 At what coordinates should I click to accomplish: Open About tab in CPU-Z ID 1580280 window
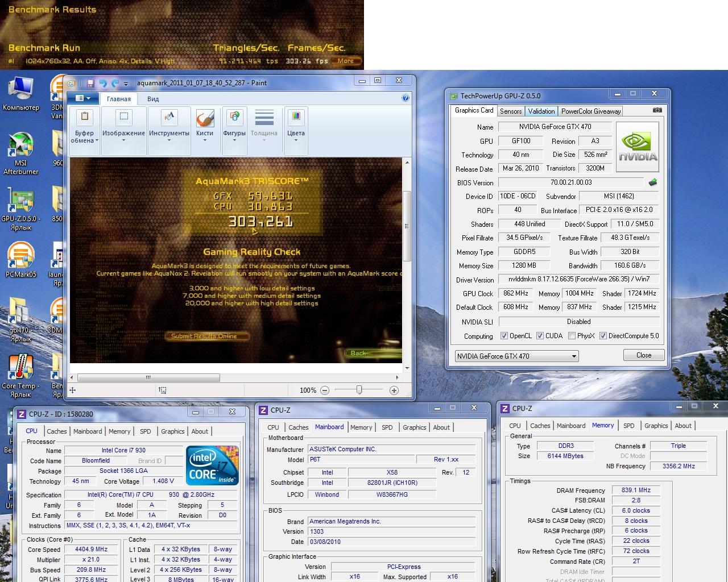point(200,431)
